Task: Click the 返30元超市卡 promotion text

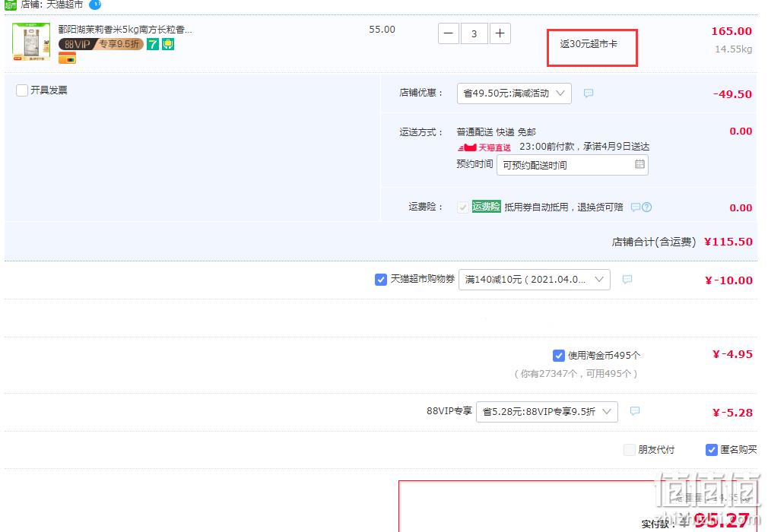Action: 589,44
